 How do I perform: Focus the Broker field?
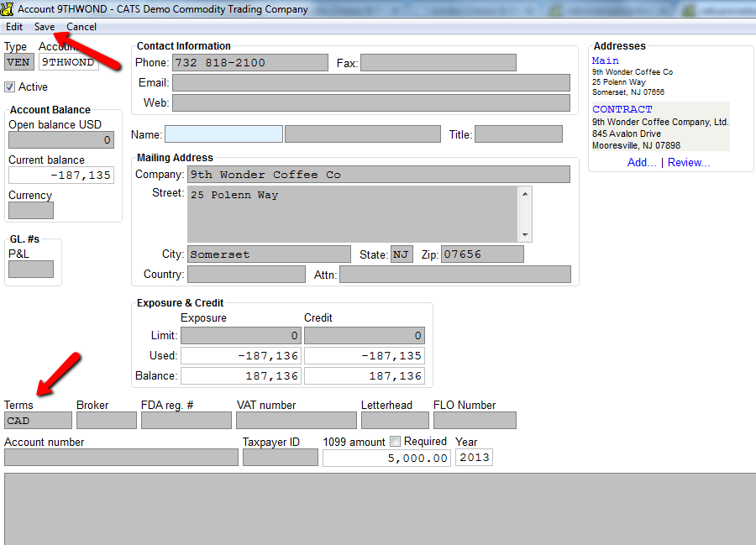click(107, 421)
